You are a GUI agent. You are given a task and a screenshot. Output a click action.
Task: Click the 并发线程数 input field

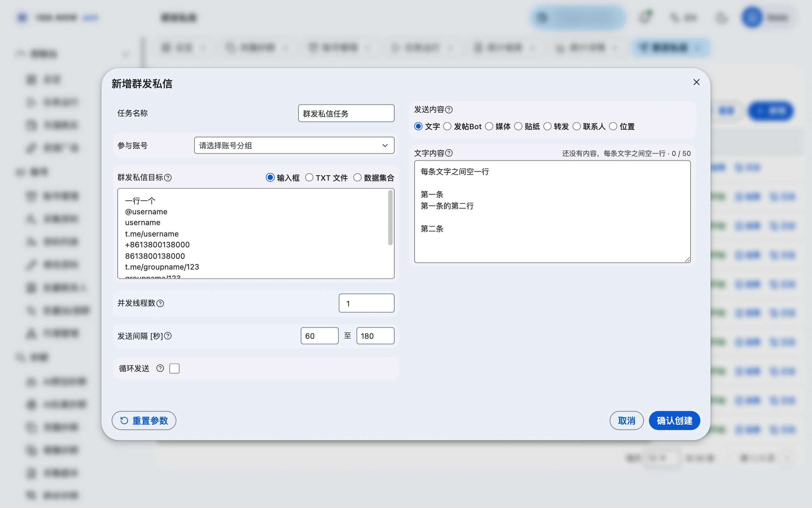tap(366, 303)
